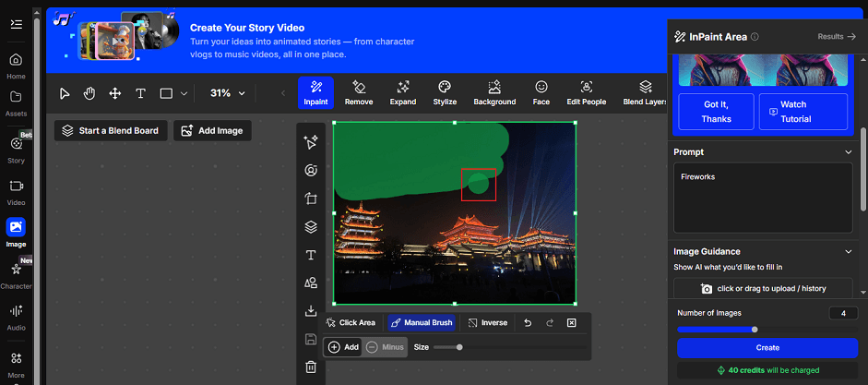Open Audio section in sidebar

click(x=16, y=318)
